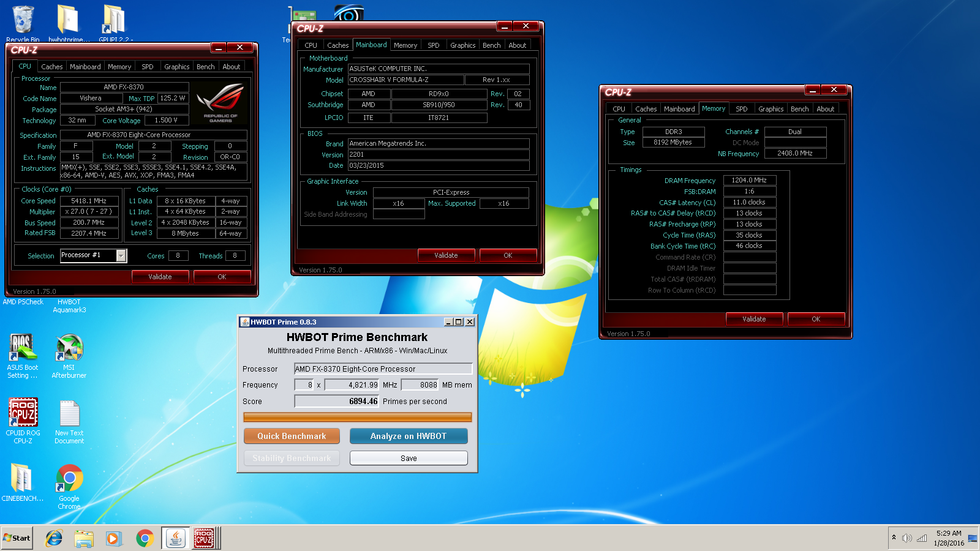Launch MSI Afterburner desktop icon
Screen dimensions: 980x551
69,356
